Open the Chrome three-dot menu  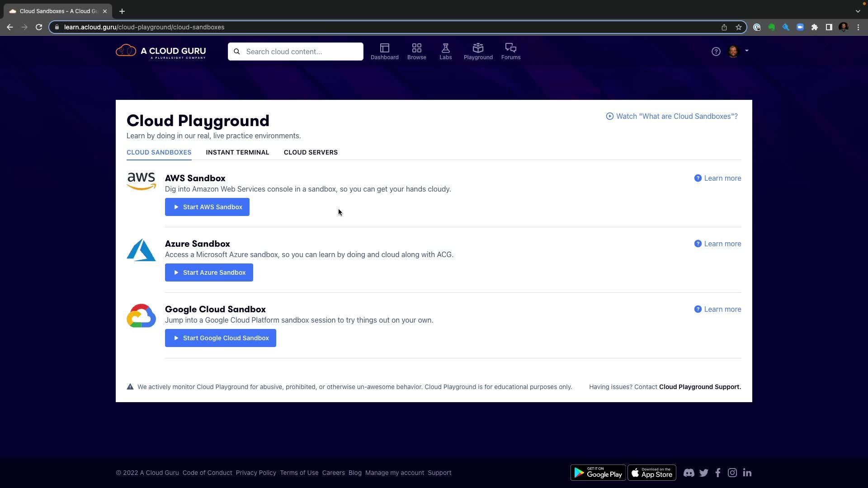coord(858,27)
